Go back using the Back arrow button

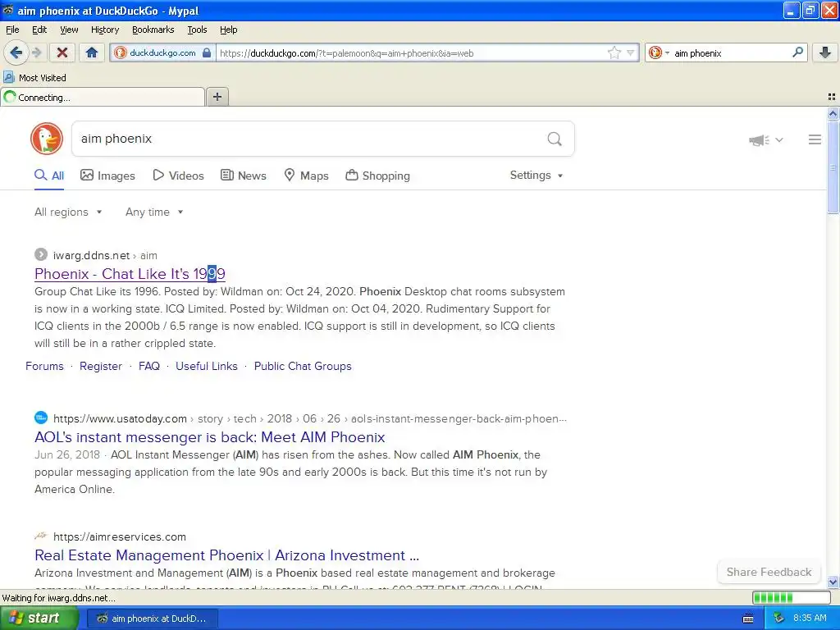[16, 52]
